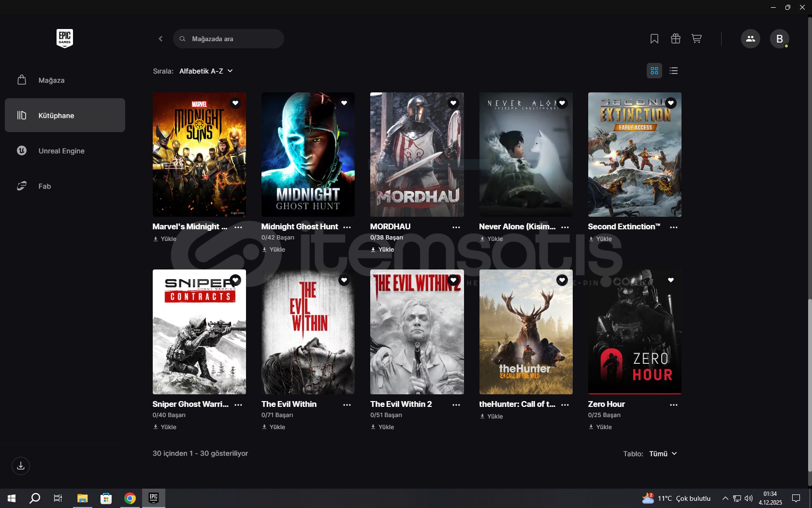
Task: Open the Windows Start menu
Action: [x=12, y=498]
